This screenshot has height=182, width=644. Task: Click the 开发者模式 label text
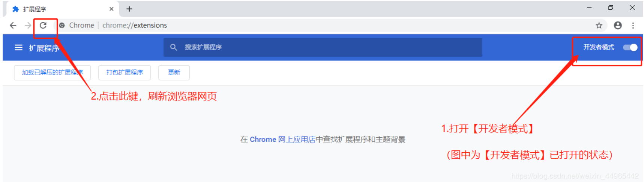[x=599, y=47]
